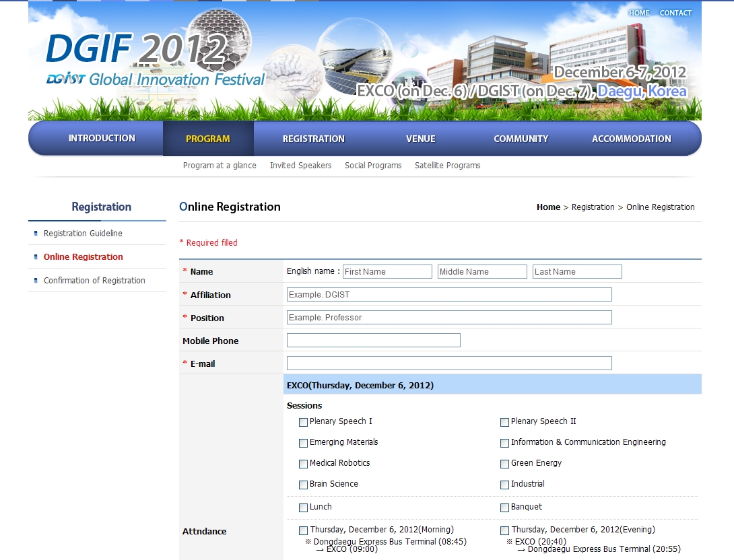Check the December 6 Morning shuttle
The width and height of the screenshot is (734, 560).
click(x=303, y=530)
